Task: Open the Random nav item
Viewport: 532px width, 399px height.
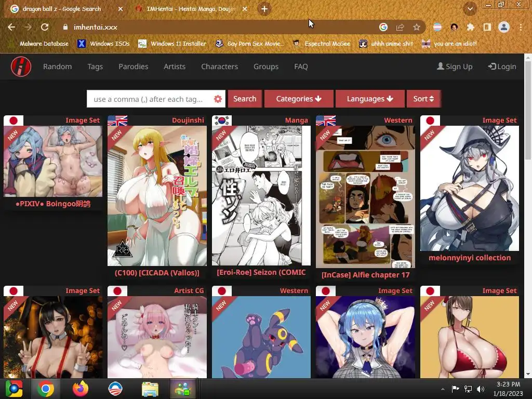Action: coord(57,66)
